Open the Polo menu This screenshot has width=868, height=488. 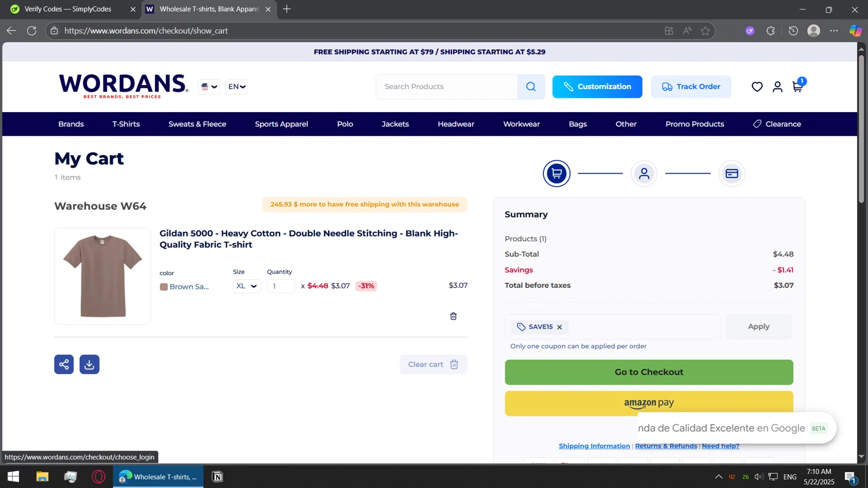345,124
